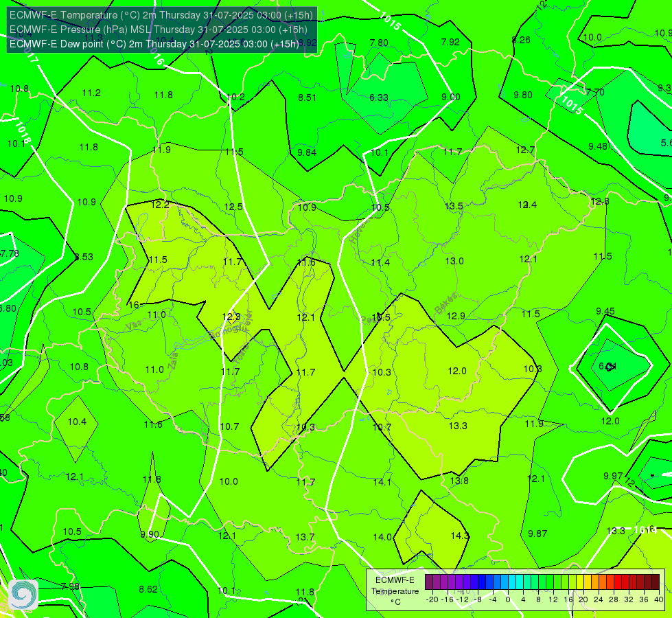Click the dark red 40°C legend swatch
The height and width of the screenshot is (618, 672).
click(656, 582)
